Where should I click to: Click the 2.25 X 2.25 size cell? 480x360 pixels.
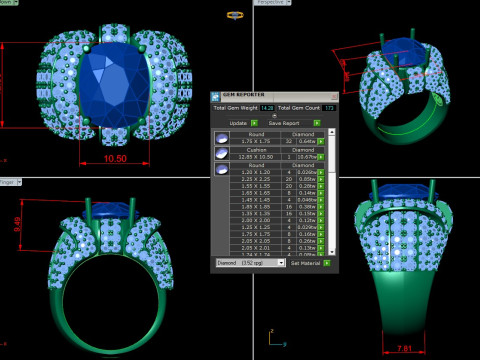(x=255, y=179)
